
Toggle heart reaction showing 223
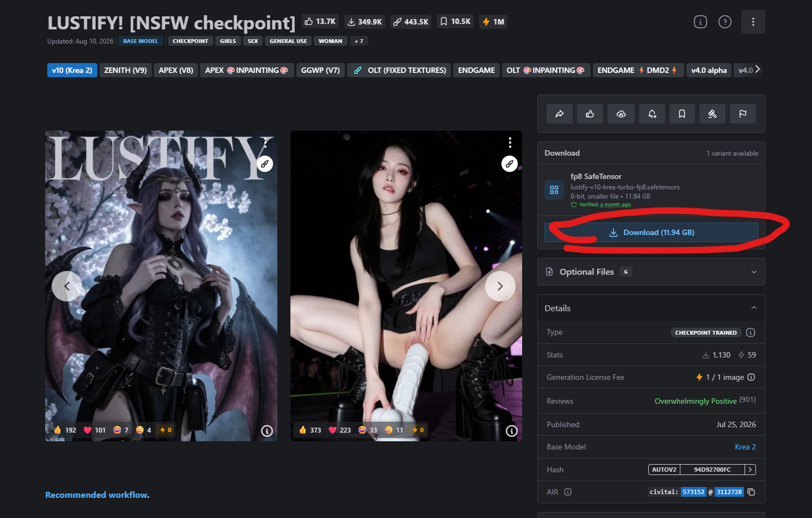[340, 430]
